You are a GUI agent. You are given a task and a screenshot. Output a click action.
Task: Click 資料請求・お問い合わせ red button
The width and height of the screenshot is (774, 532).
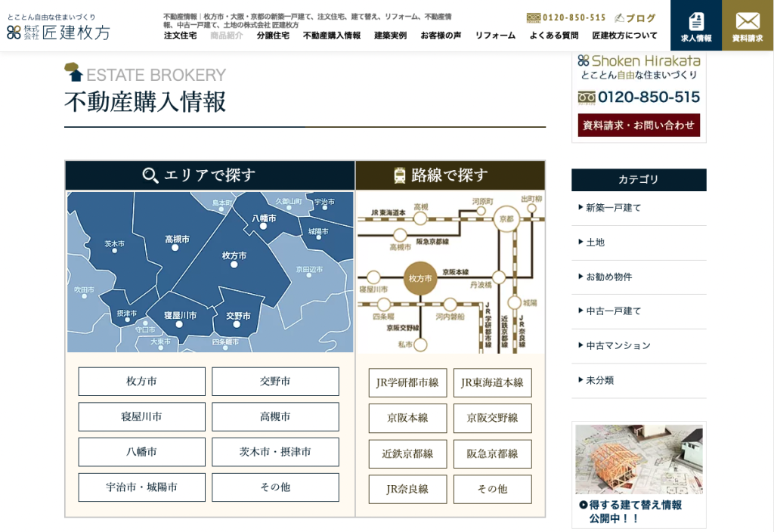[639, 125]
